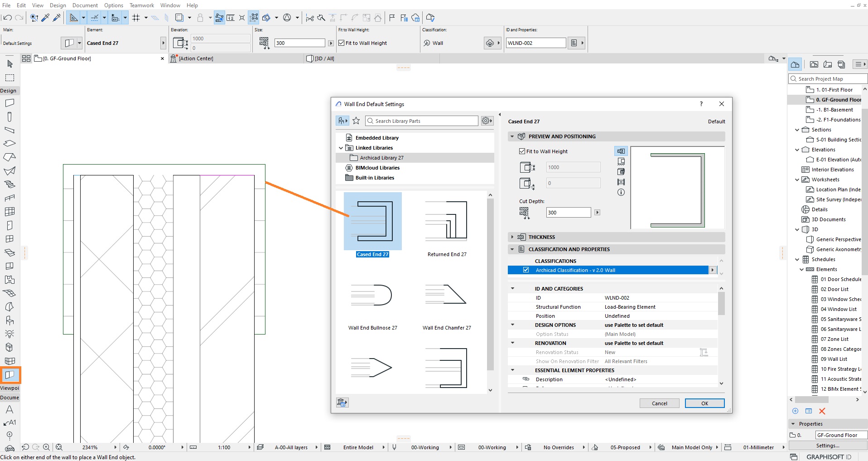Click the info icon in the preview panel
868x461 pixels.
pyautogui.click(x=620, y=192)
